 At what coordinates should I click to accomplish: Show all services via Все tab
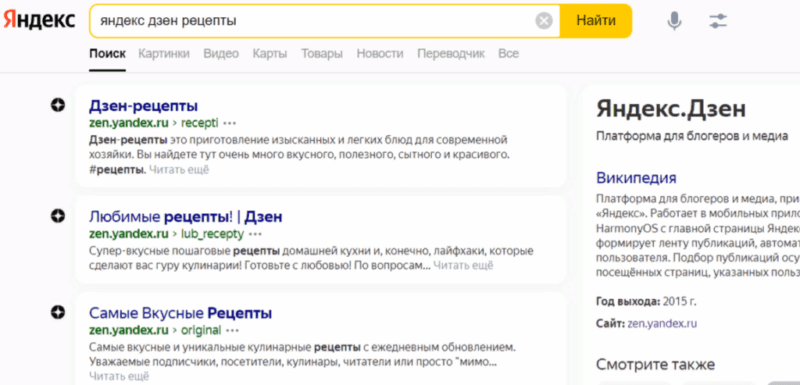tap(509, 54)
